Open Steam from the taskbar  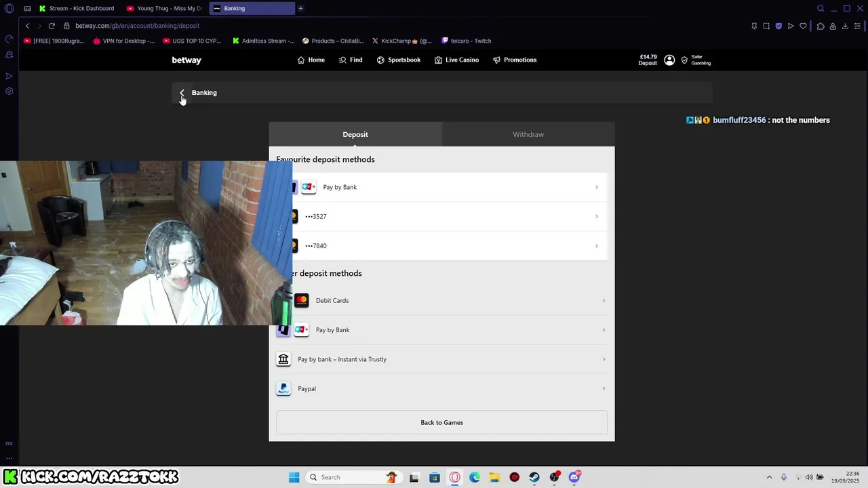(x=534, y=477)
